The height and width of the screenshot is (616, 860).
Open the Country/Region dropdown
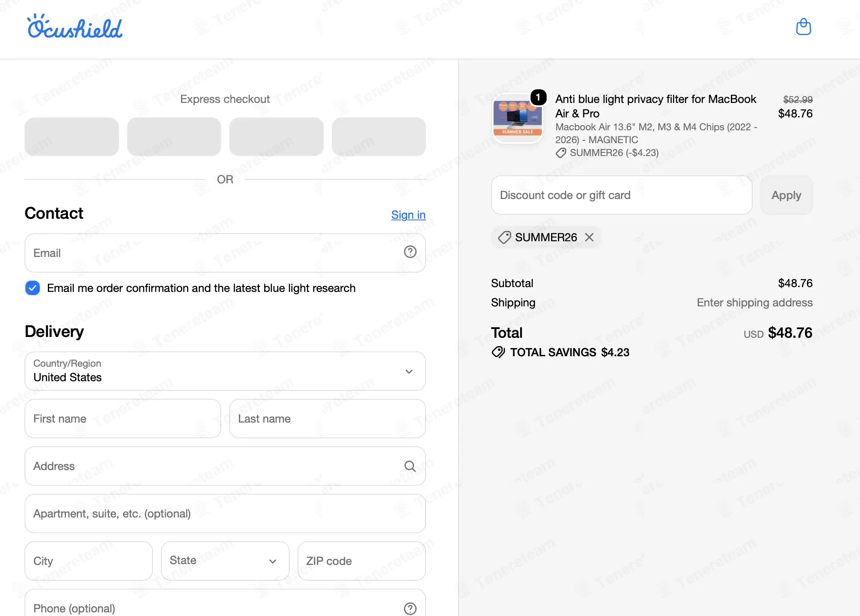pos(225,371)
